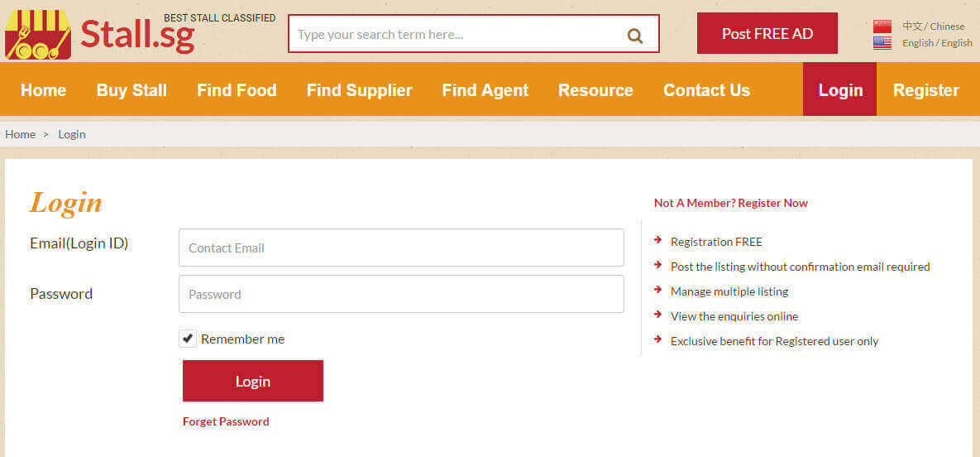This screenshot has height=457, width=980.
Task: Select the Resource menu item
Action: [595, 90]
